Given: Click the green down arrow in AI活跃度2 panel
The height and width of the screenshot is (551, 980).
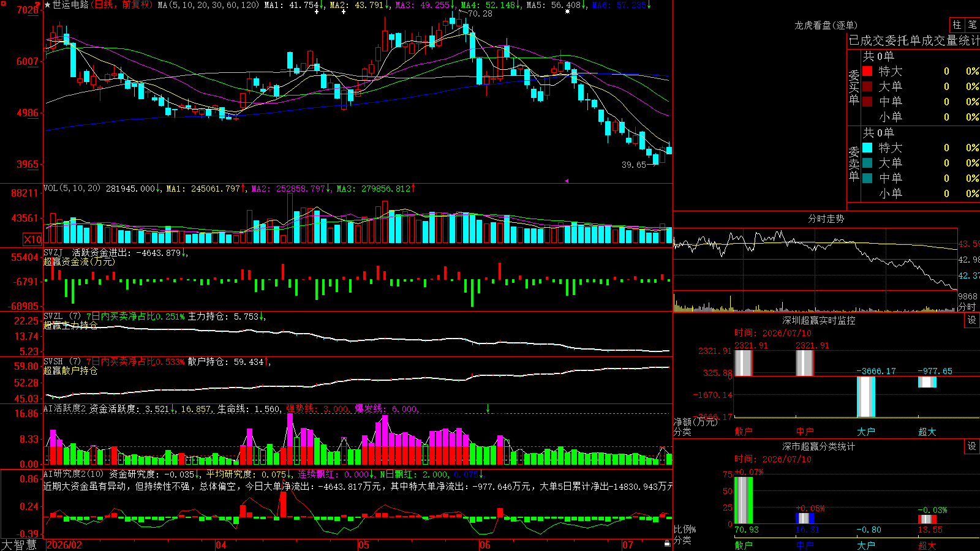Looking at the screenshot, I should click(488, 408).
